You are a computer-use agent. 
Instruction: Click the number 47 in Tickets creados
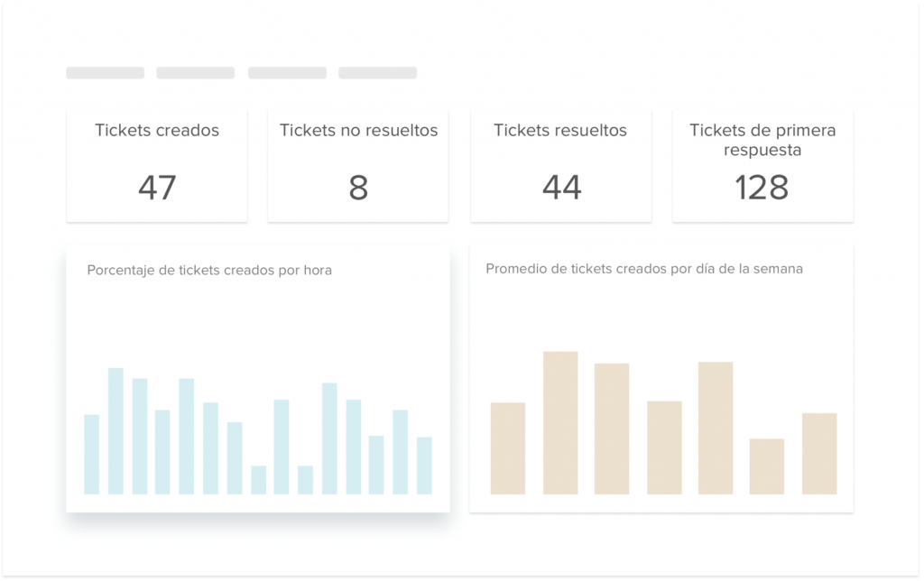click(x=157, y=188)
